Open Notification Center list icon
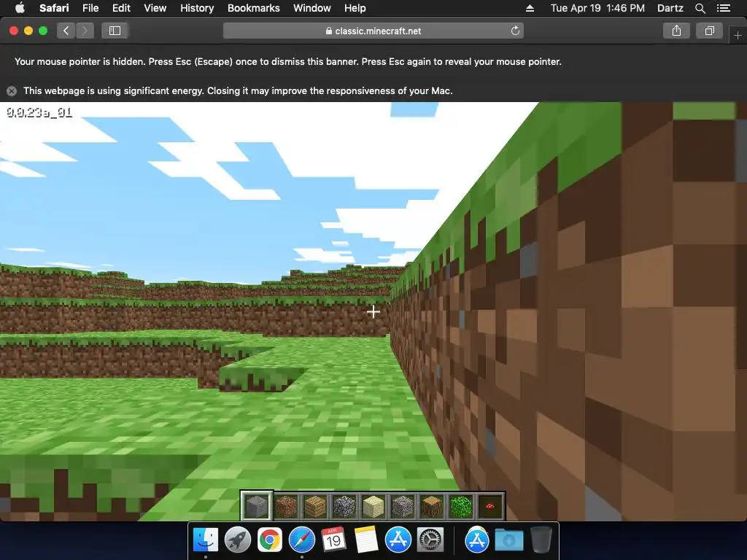This screenshot has height=560, width=747. 723,8
